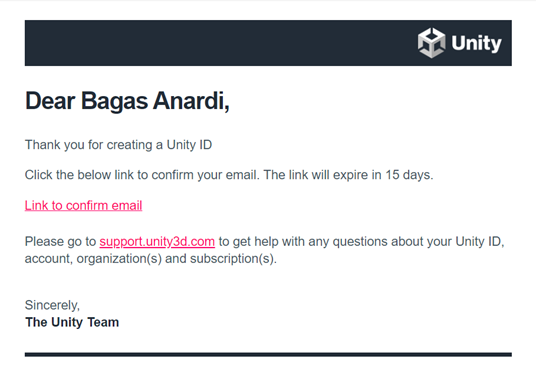This screenshot has height=382, width=536.
Task: Click The Unity Team signature
Action: (72, 322)
